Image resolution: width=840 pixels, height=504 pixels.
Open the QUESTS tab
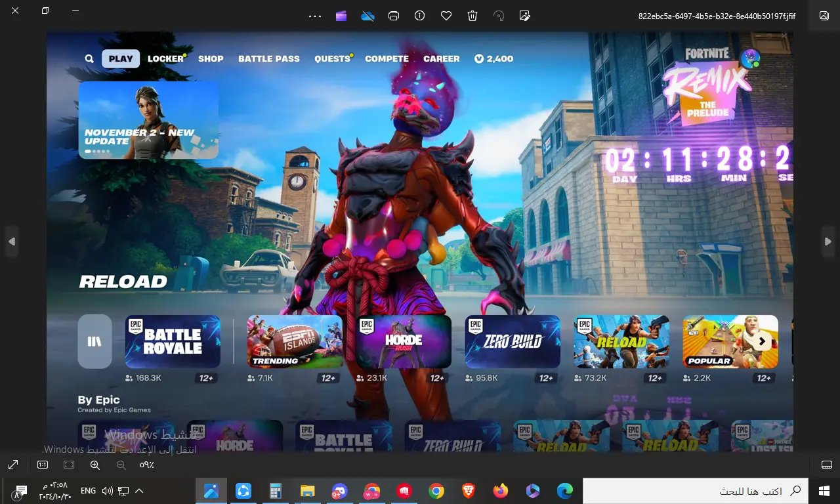pos(333,58)
